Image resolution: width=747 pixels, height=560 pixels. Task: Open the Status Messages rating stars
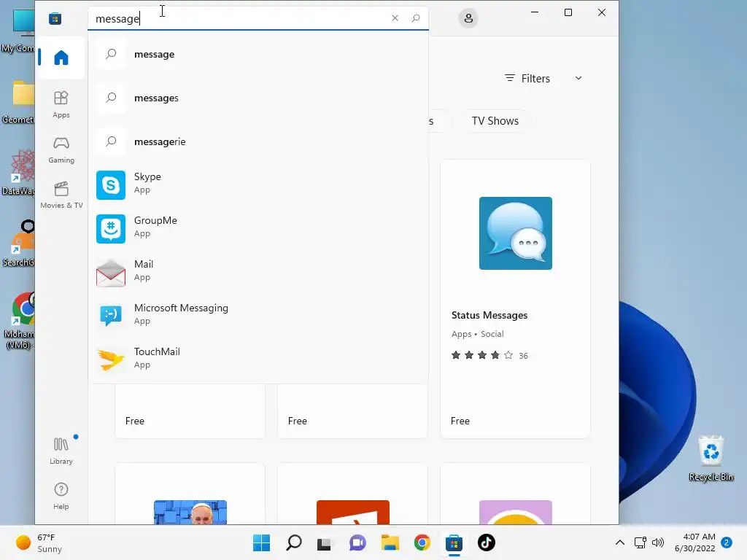coord(482,355)
